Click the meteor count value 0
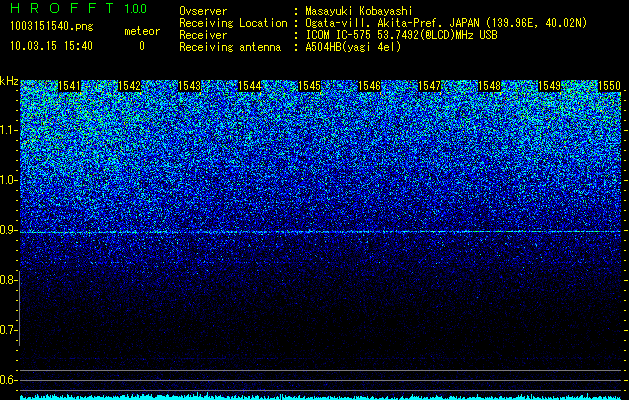629x400 pixels. pos(142,46)
